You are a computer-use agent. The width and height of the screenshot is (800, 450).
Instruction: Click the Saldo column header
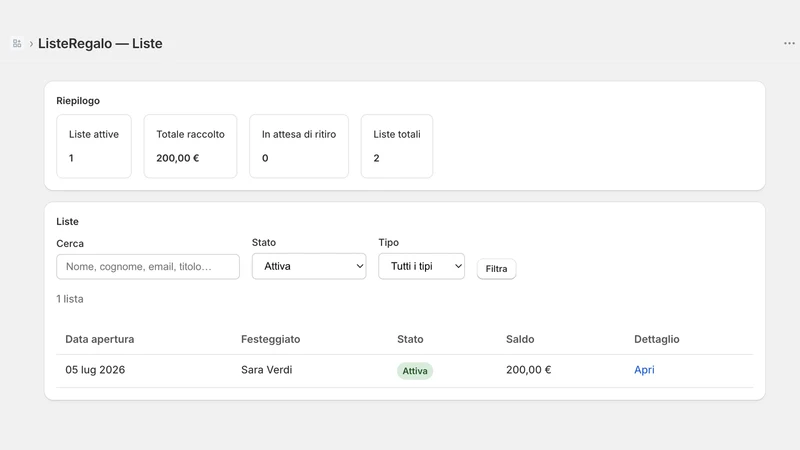click(520, 339)
